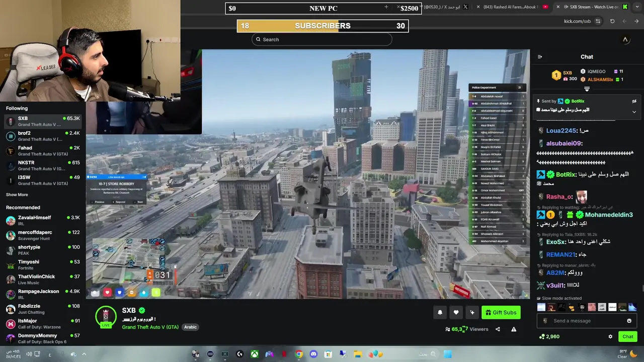The width and height of the screenshot is (644, 362).
Task: Open Fabdizzle recommended channel
Action: [43, 309]
